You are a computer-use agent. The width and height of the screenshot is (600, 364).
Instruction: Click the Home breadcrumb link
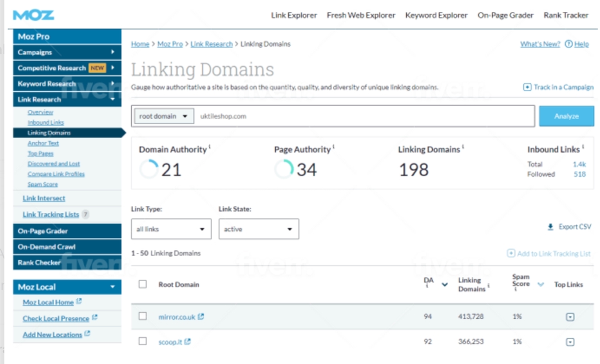tap(140, 44)
